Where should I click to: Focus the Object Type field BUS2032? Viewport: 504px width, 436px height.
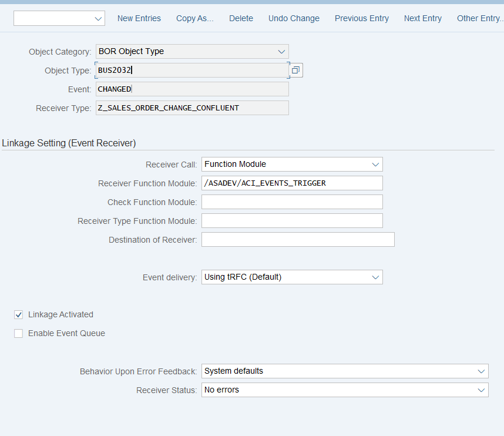point(192,70)
